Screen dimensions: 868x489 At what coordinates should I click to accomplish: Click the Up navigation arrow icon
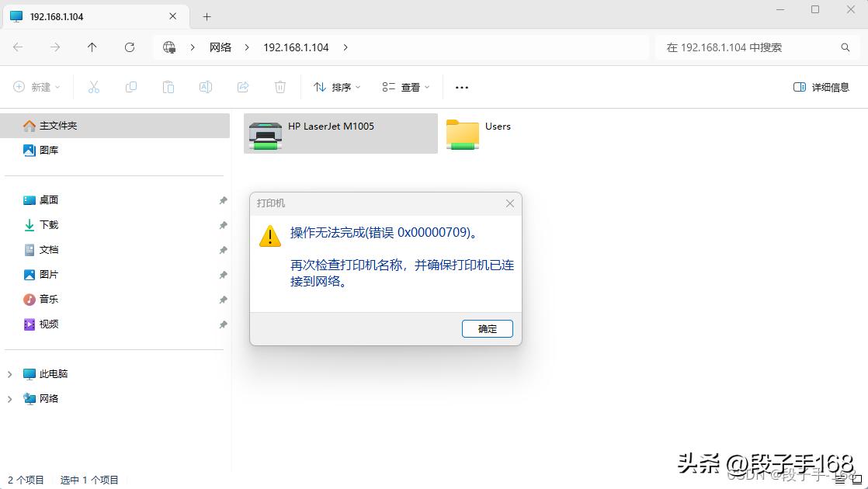pyautogui.click(x=92, y=47)
